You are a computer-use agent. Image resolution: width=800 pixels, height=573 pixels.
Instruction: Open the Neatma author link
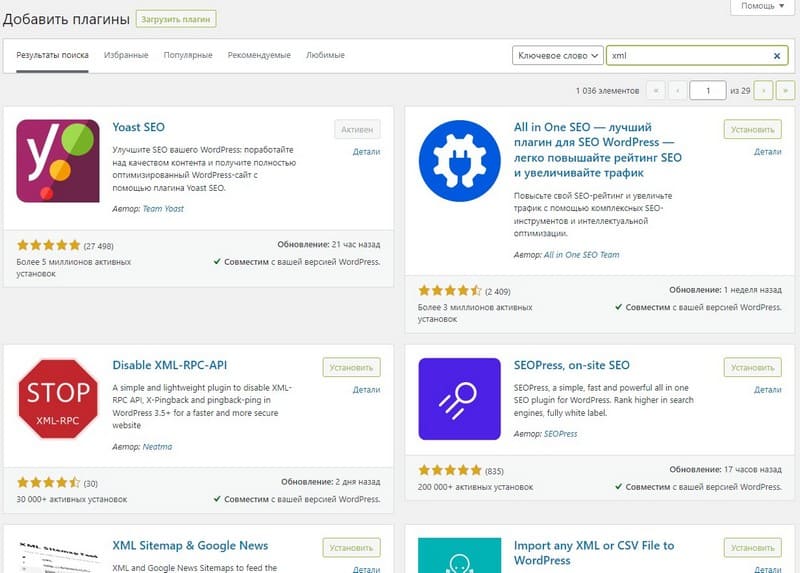(157, 446)
